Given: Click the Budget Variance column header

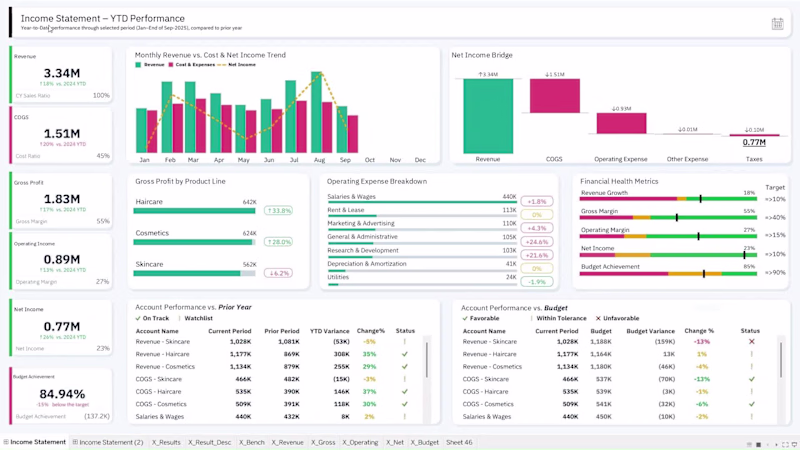Looking at the screenshot, I should (651, 331).
